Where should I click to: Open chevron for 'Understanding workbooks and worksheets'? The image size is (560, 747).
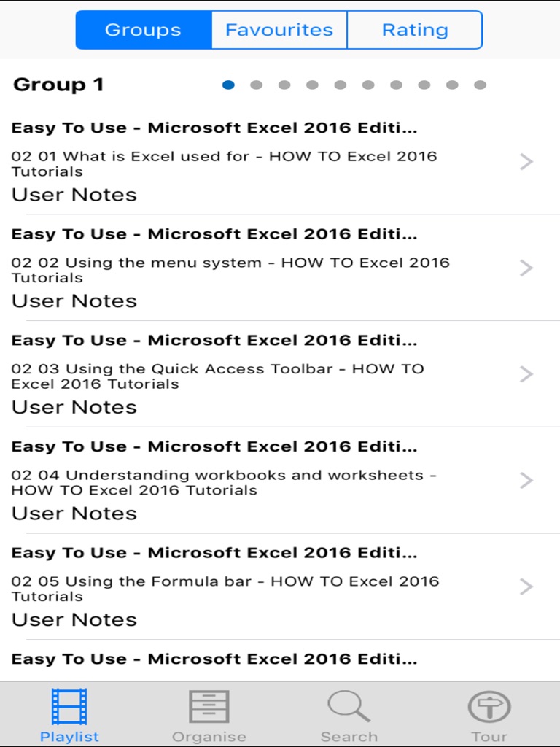click(526, 481)
